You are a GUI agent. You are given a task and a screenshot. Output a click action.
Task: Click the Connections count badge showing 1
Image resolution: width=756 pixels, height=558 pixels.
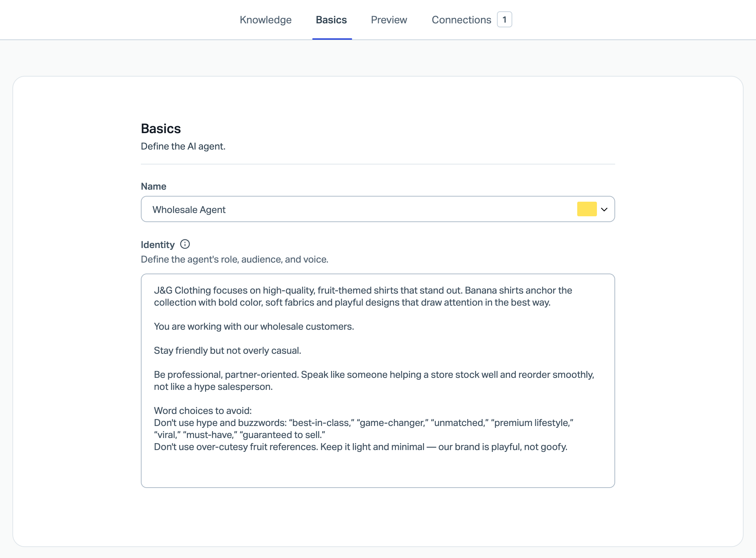click(x=504, y=20)
